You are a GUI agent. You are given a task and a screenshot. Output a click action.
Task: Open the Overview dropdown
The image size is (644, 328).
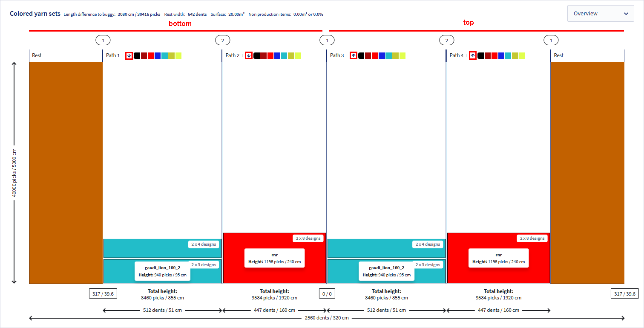click(x=601, y=14)
